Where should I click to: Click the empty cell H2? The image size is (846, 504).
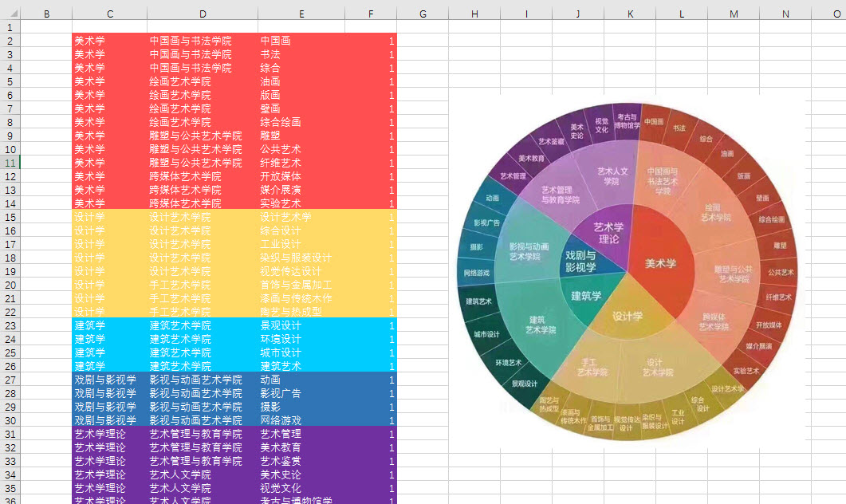(474, 41)
